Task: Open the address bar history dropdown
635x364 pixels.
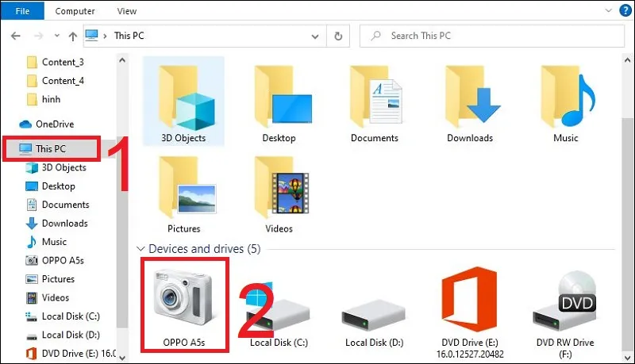Action: pos(317,36)
